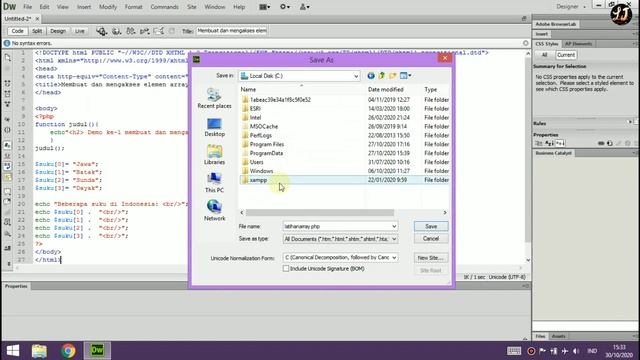Open Libraries shortcut in Save As sidebar
Image resolution: width=640 pixels, height=360 pixels.
click(x=214, y=155)
